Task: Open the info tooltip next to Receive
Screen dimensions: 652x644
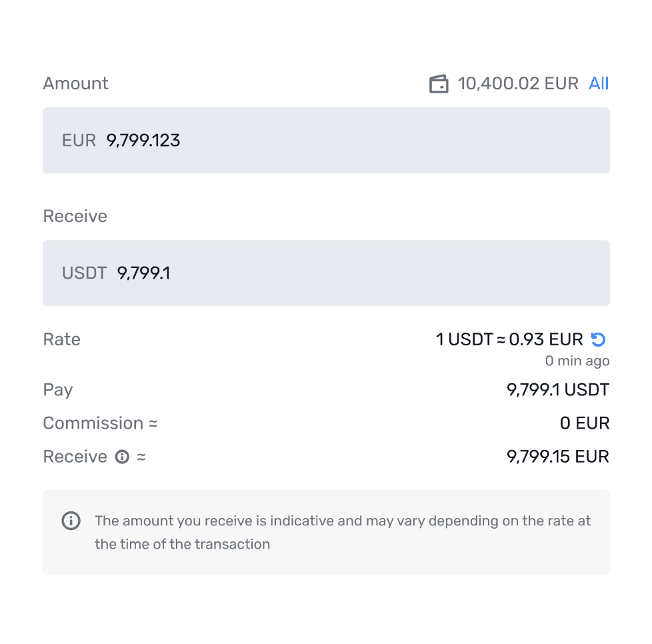Action: (x=123, y=457)
